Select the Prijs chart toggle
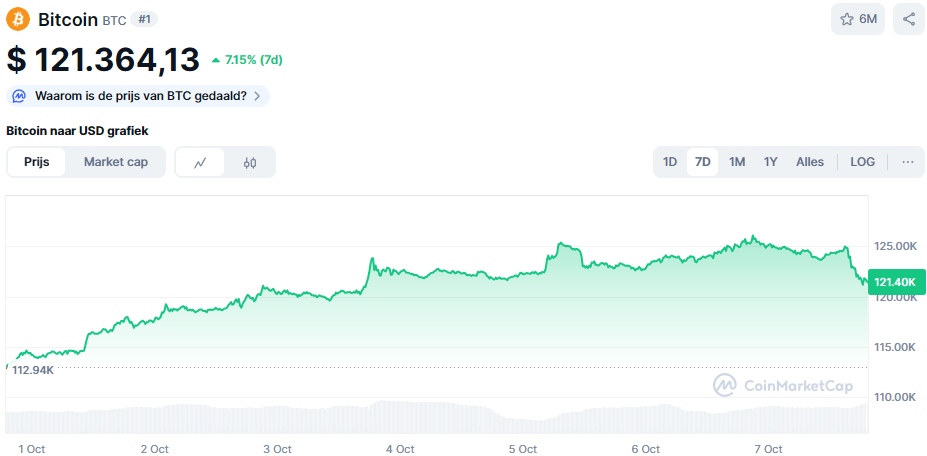 37,162
